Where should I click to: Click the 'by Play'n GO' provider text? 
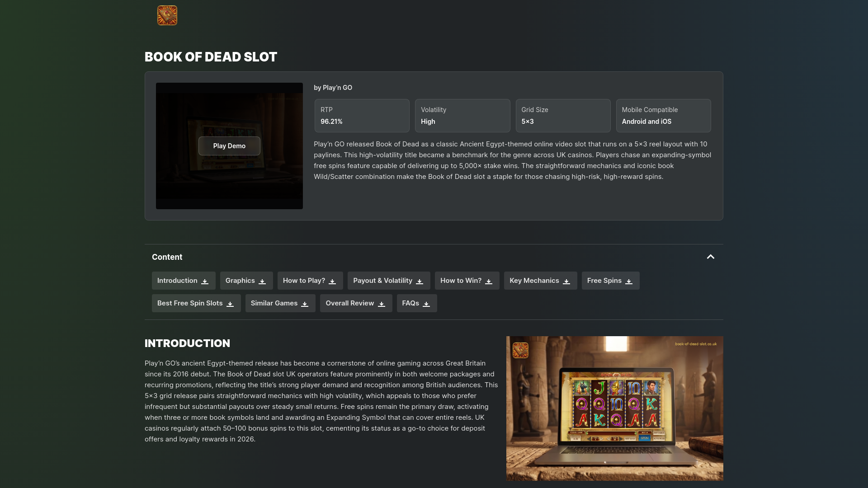click(333, 88)
